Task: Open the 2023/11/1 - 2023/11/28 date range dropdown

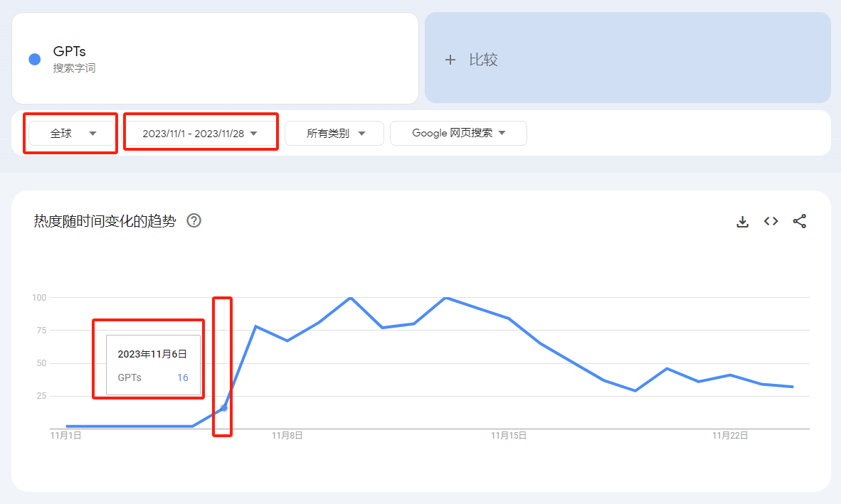Action: (200, 134)
